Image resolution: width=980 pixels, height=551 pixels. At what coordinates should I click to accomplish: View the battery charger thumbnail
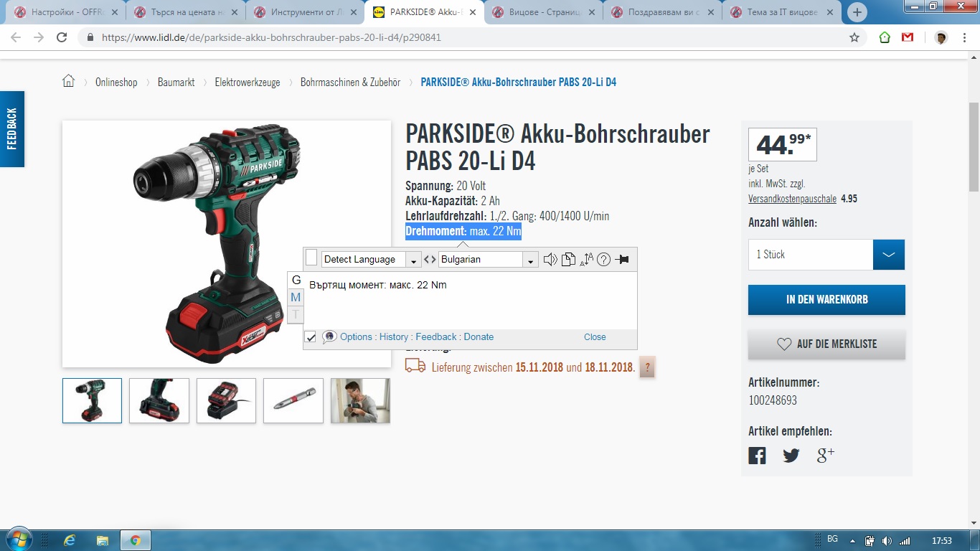pos(226,400)
